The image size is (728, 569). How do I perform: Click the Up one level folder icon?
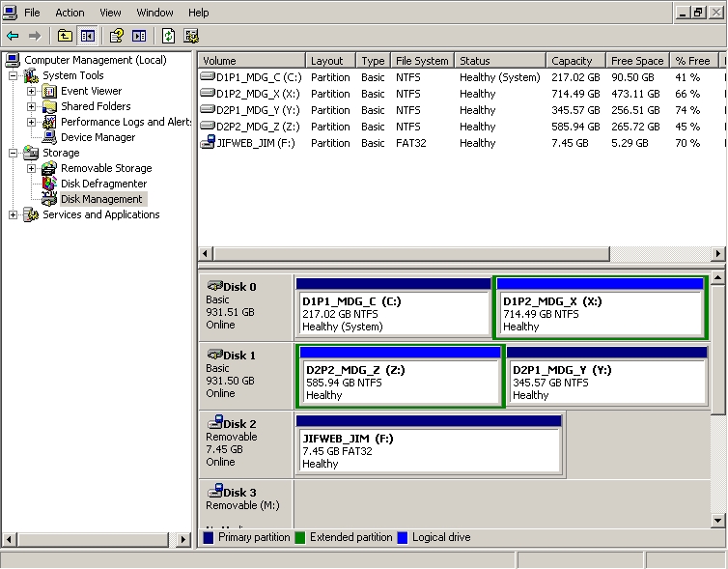[x=65, y=36]
